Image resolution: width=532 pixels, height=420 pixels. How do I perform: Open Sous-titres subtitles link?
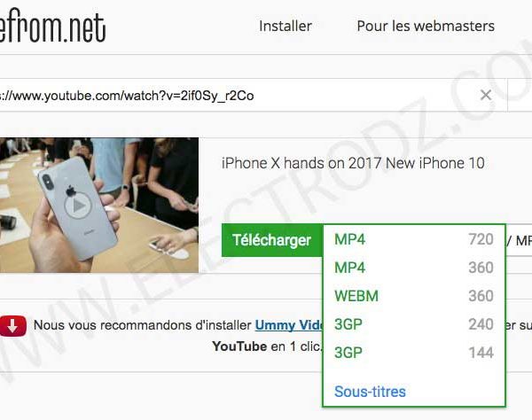(x=370, y=392)
